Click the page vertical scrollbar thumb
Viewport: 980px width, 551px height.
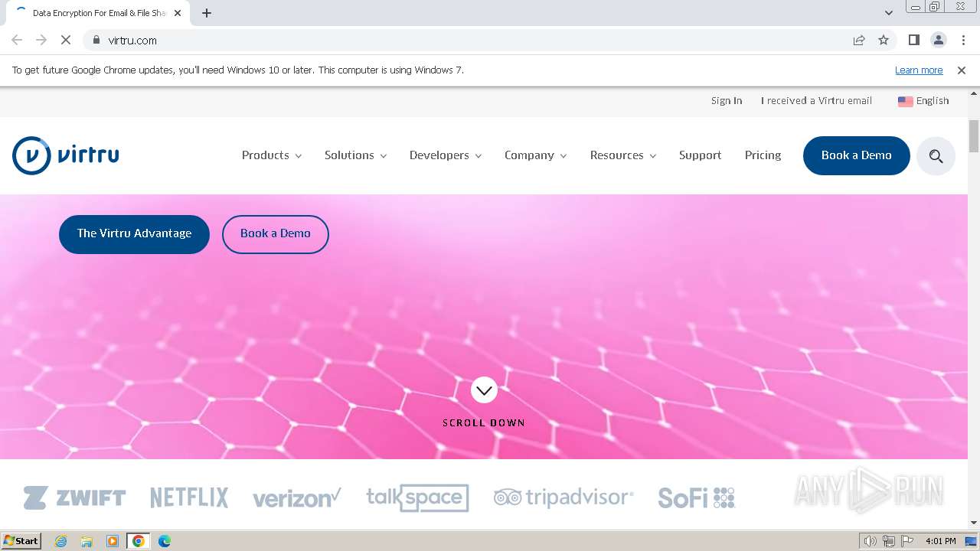point(974,136)
